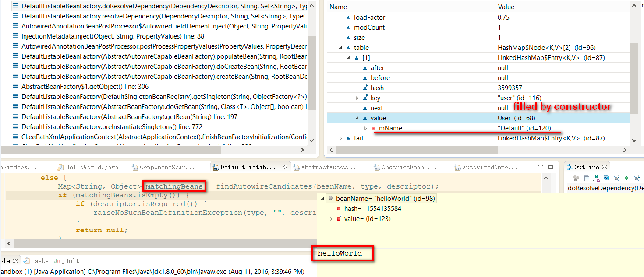Click Collapse All icon in Outline view
The image size is (644, 277).
click(586, 178)
